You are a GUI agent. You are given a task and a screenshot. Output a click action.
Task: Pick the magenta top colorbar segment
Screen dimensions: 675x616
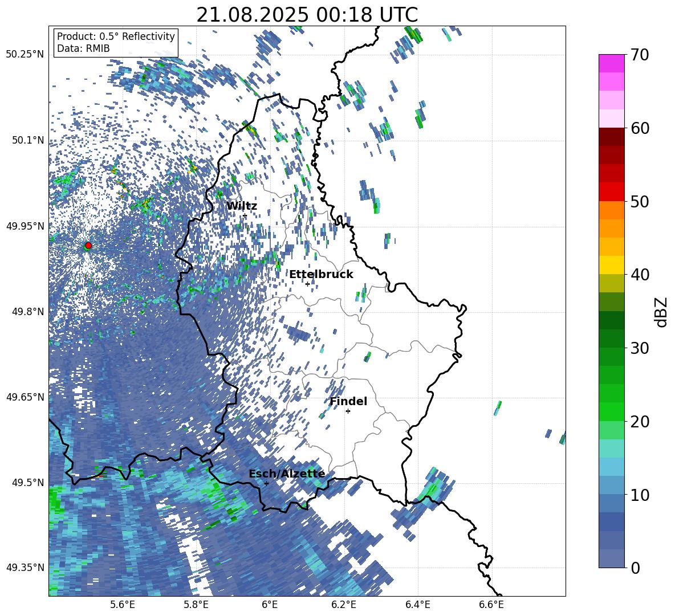coord(611,64)
